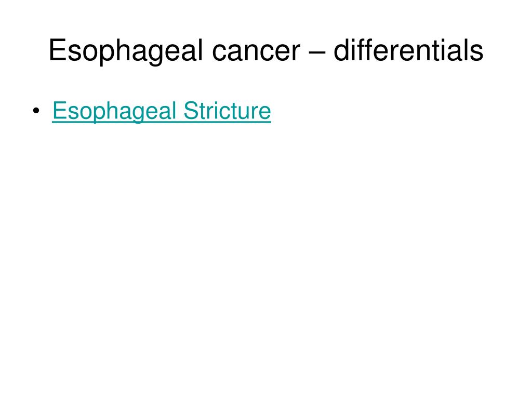
Task: Follow the underlined Esophageal Stricture hyperlink
Action: [x=162, y=111]
